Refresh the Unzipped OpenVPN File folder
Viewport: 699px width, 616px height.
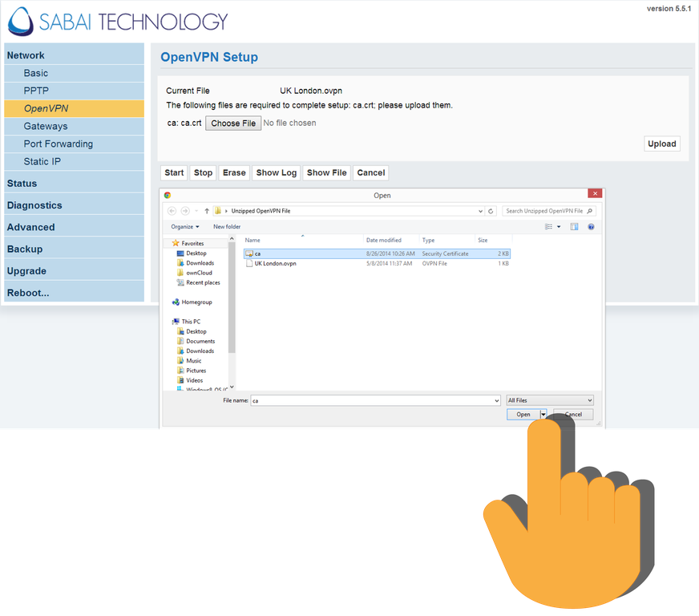click(491, 211)
